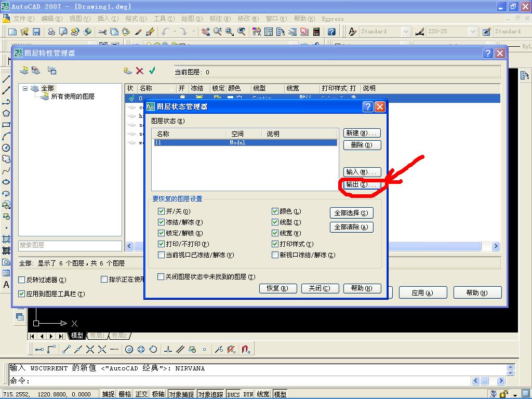The width and height of the screenshot is (532, 399).
Task: Enable 当前视口已冻结/解冻 checkbox
Action: pyautogui.click(x=161, y=255)
